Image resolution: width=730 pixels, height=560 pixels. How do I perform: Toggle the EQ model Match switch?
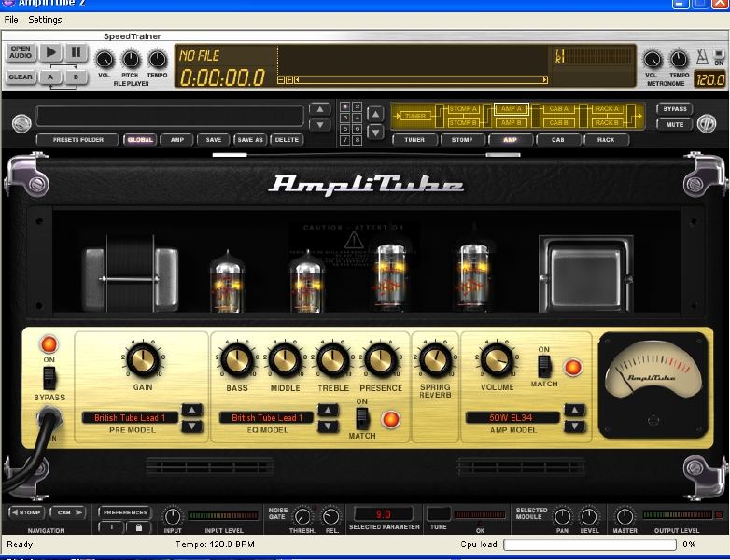[362, 419]
